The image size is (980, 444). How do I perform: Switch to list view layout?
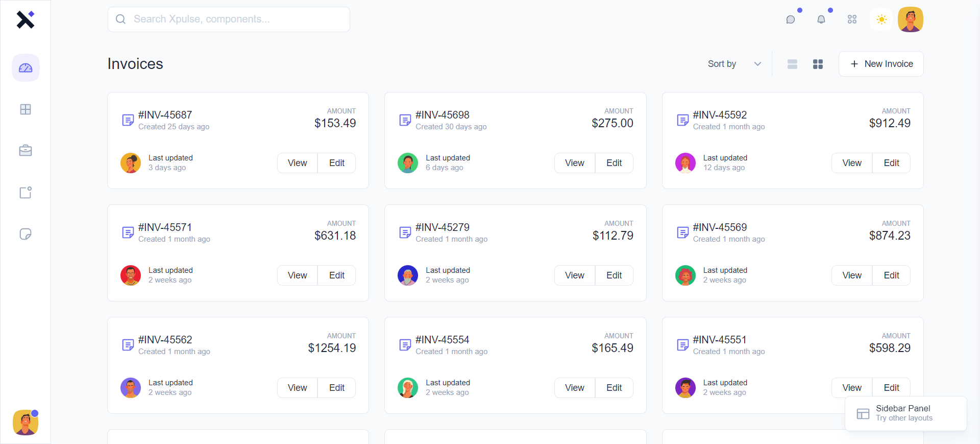coord(792,64)
